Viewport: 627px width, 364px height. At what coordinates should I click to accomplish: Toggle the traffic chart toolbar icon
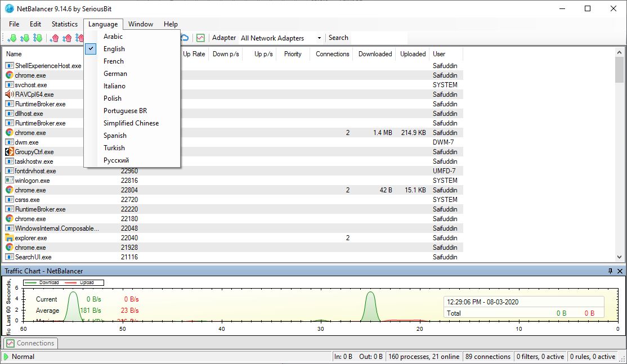point(200,38)
